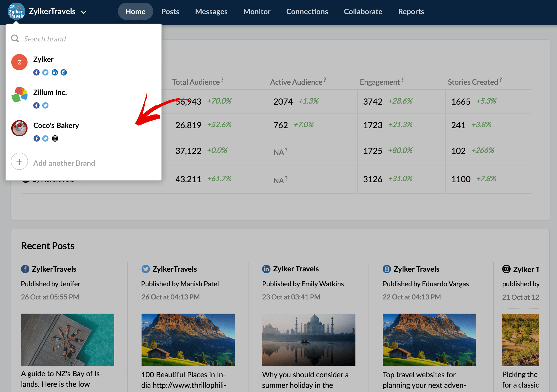The width and height of the screenshot is (557, 392).
Task: Click Coco's Bakery Instagram icon
Action: 55,138
